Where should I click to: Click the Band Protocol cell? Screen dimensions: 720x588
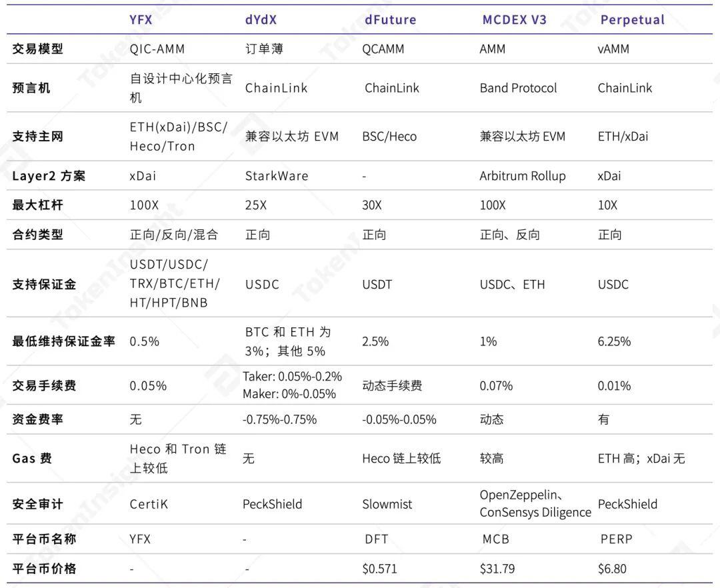tap(518, 88)
